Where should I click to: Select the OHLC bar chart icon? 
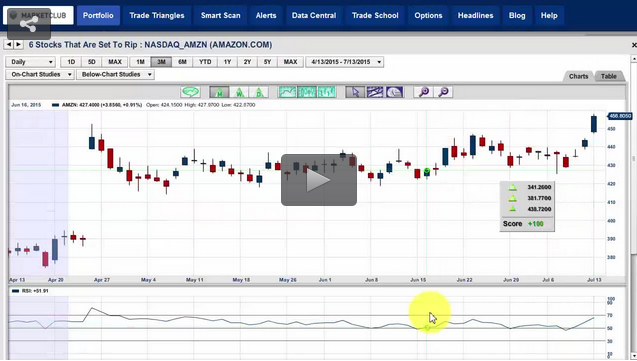point(327,92)
